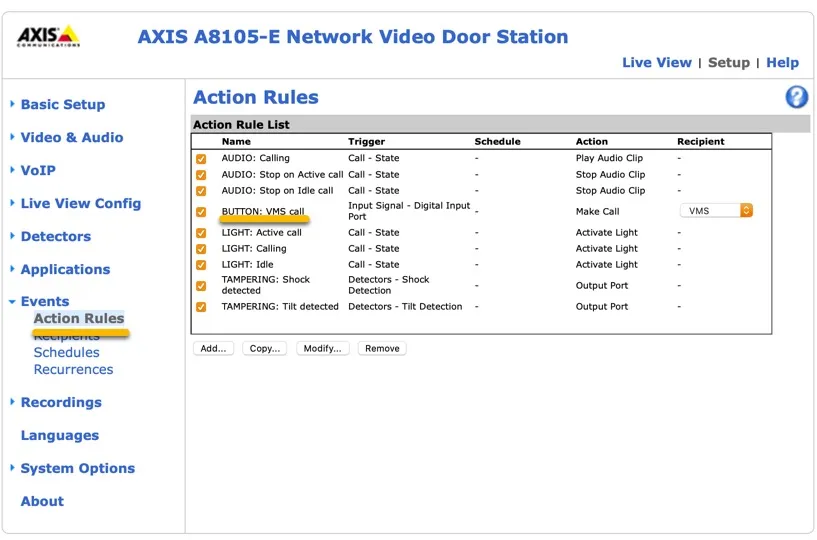This screenshot has width=817, height=540.
Task: Click the Detectors - Tilt Detection trigger
Action: 405,306
